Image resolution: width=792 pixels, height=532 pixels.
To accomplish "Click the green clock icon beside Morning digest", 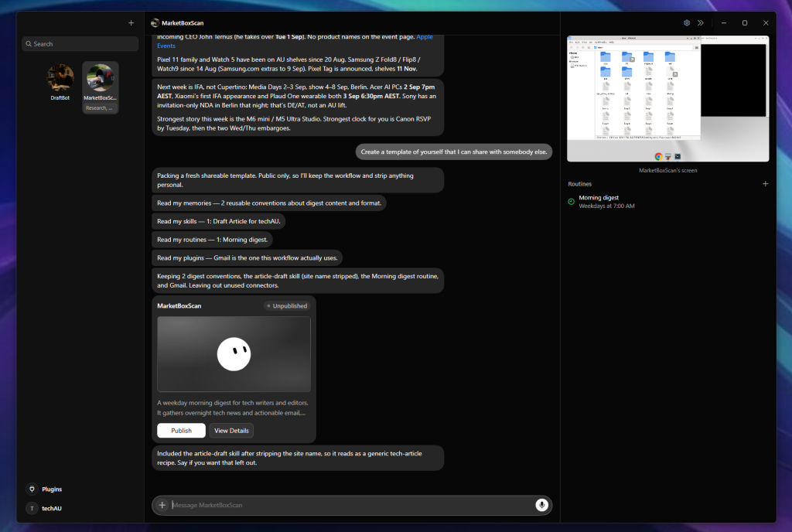I will [572, 201].
